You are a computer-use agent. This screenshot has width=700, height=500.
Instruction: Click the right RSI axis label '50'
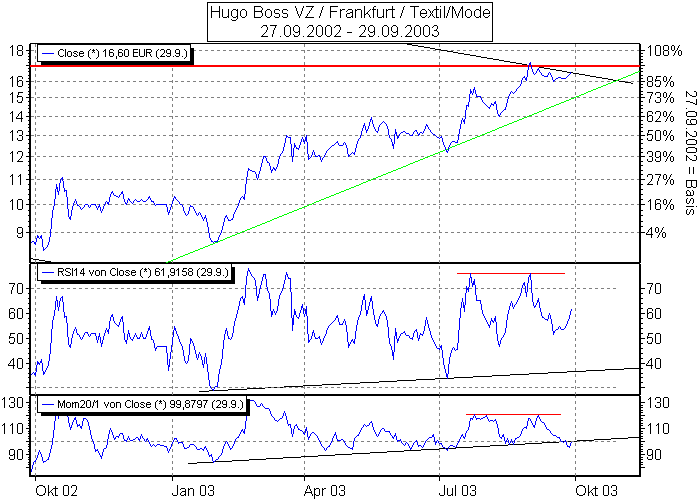coord(653,338)
